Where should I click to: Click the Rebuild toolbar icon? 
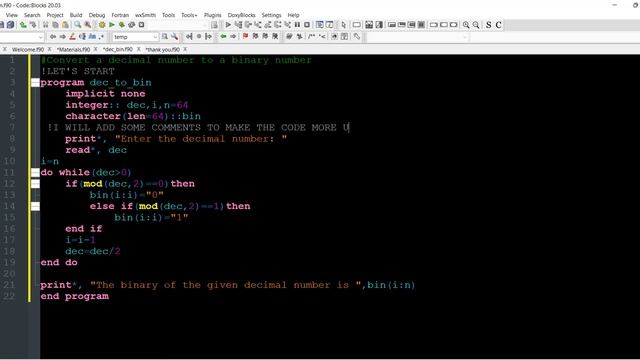[131, 25]
